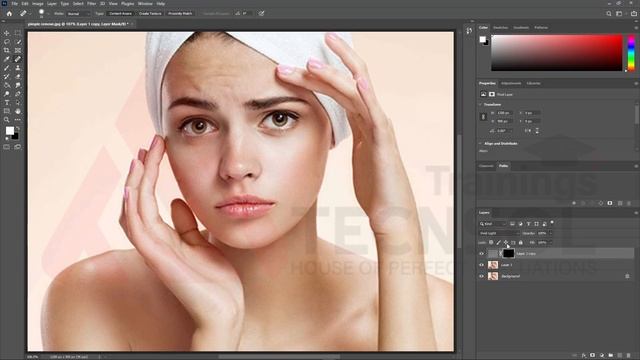
Task: Hide the Background layer
Action: click(482, 276)
